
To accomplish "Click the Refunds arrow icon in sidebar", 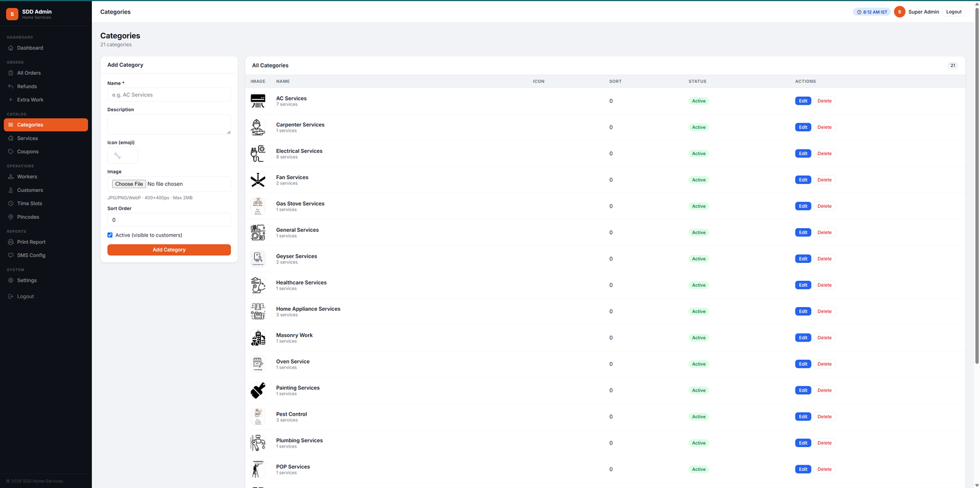I will [x=10, y=86].
